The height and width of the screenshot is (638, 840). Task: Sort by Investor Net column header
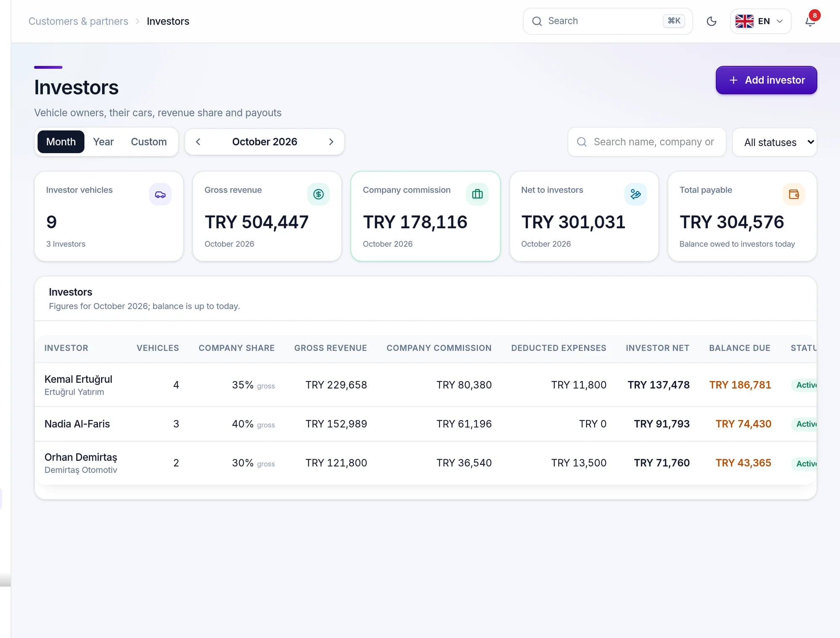(657, 348)
